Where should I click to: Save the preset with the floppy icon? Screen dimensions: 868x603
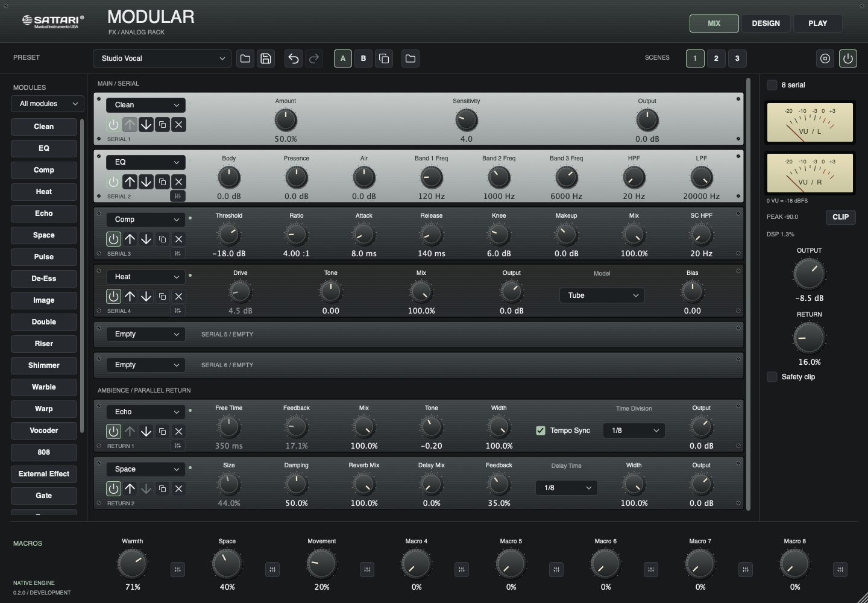(266, 58)
